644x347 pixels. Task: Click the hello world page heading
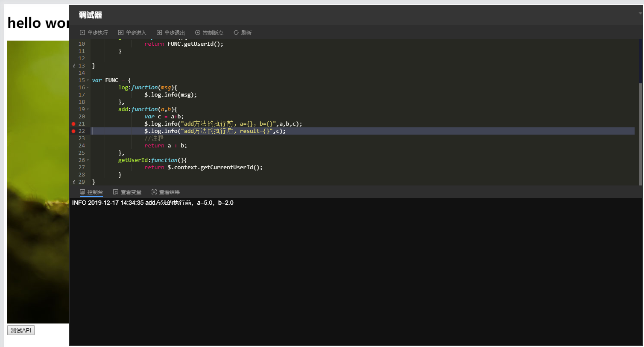[38, 23]
